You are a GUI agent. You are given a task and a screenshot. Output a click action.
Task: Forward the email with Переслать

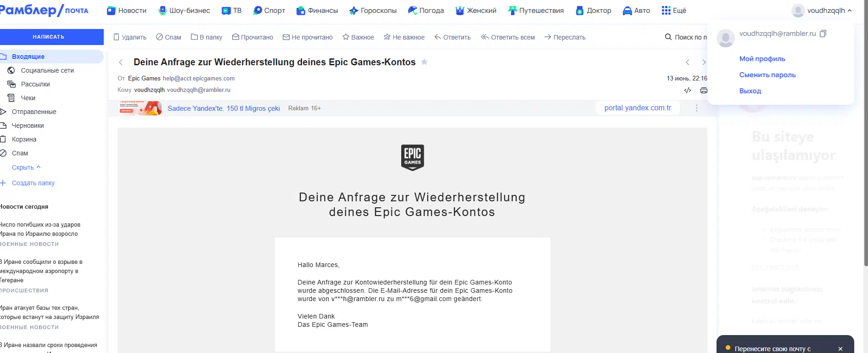(x=565, y=37)
